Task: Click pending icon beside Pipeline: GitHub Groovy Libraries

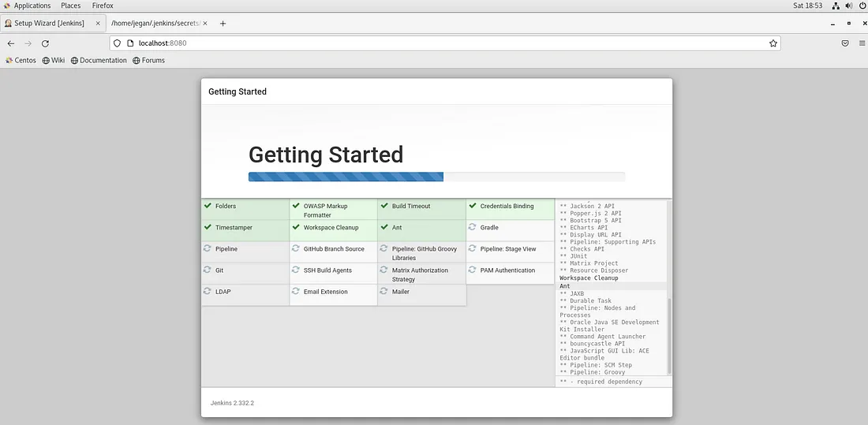Action: [x=383, y=248]
